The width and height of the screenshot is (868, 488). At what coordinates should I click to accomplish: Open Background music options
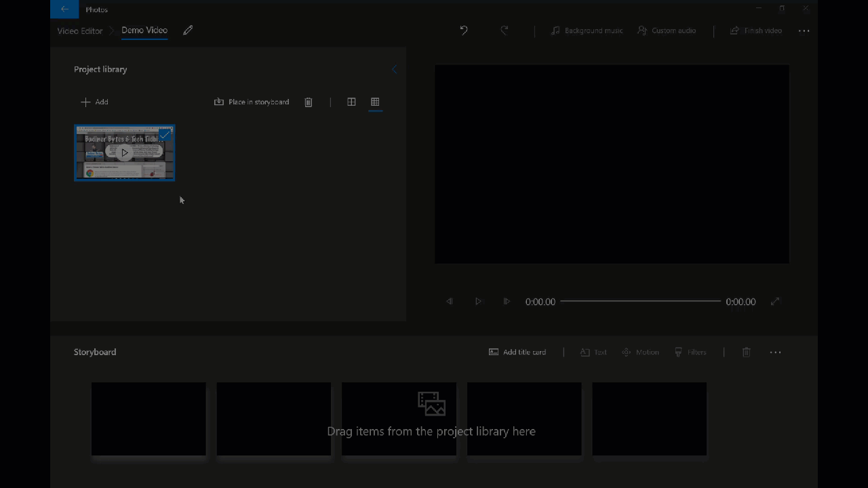click(x=587, y=30)
